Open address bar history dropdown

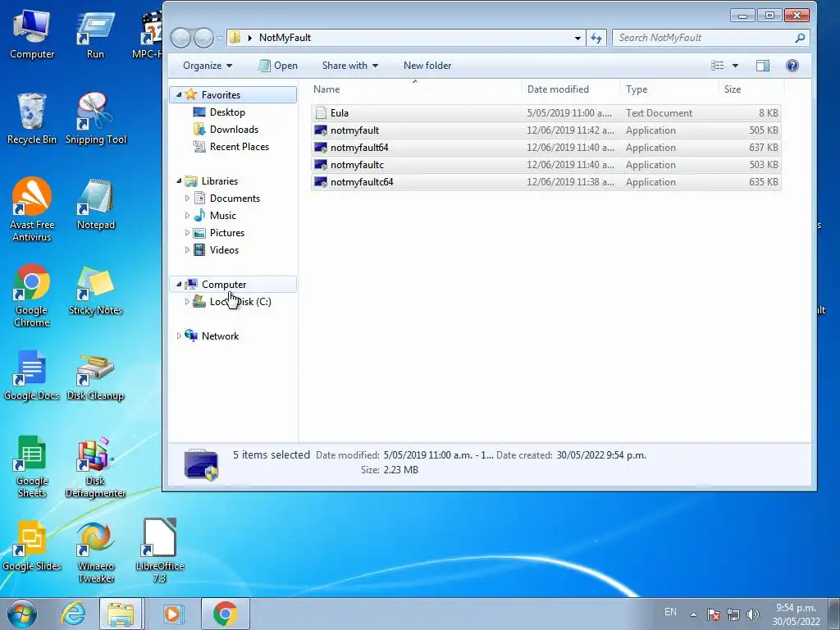(577, 38)
